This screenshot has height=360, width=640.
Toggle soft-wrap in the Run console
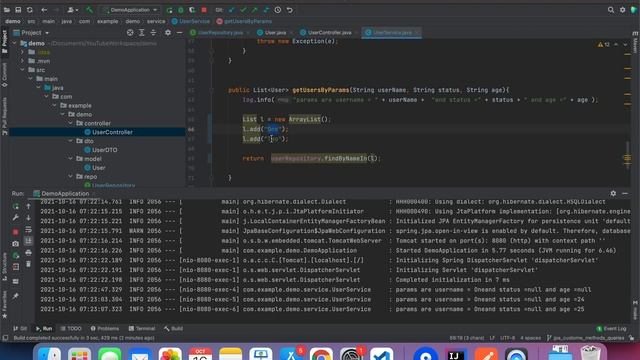click(29, 229)
